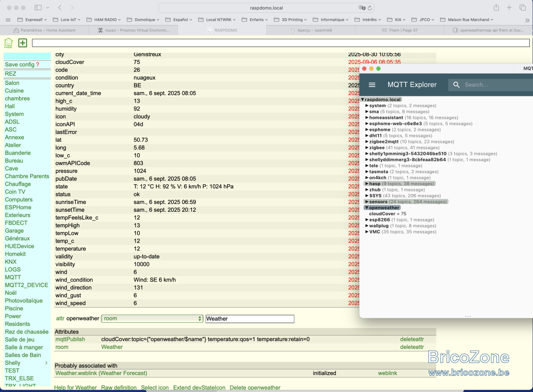The image size is (533, 392).
Task: Click Help for Weather link
Action: pos(76,388)
